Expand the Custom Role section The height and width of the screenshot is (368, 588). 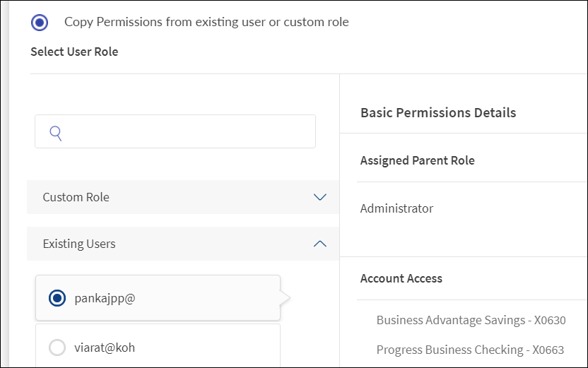pos(76,197)
